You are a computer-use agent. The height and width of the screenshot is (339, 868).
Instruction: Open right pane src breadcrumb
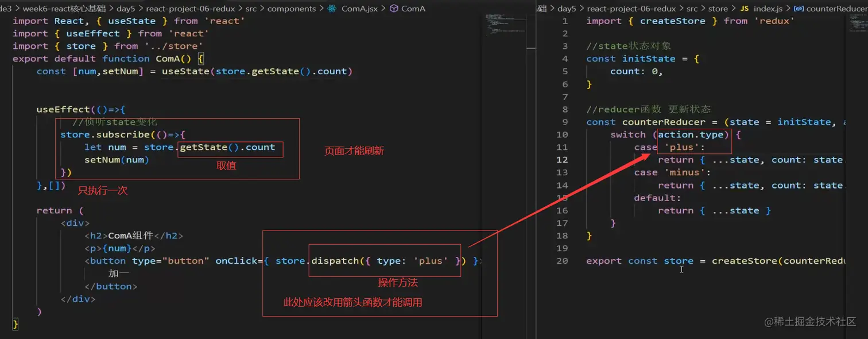tap(692, 9)
